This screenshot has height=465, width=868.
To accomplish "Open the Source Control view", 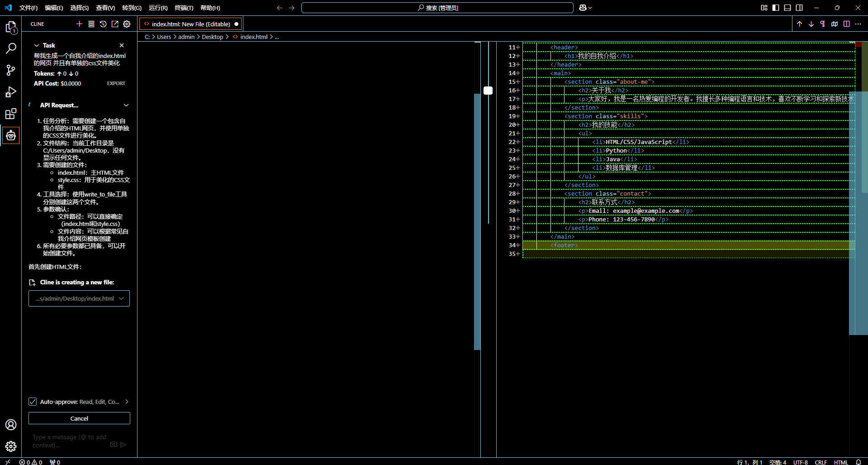I will (x=11, y=70).
